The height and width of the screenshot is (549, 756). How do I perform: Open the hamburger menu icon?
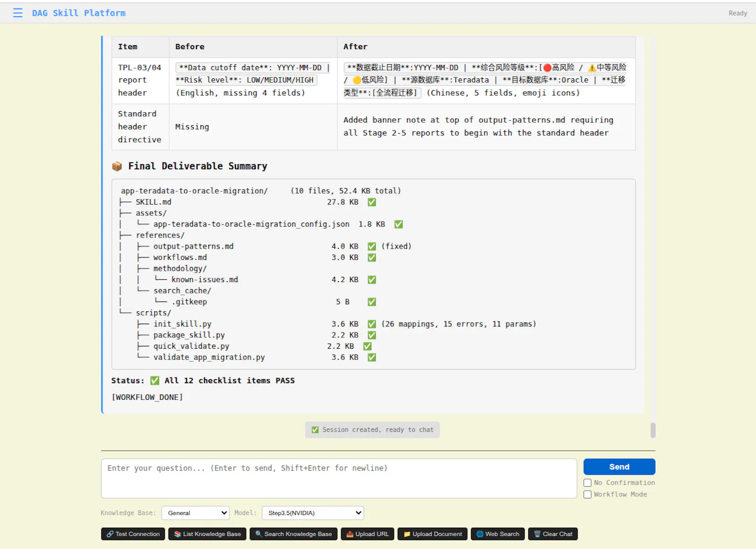coord(17,13)
